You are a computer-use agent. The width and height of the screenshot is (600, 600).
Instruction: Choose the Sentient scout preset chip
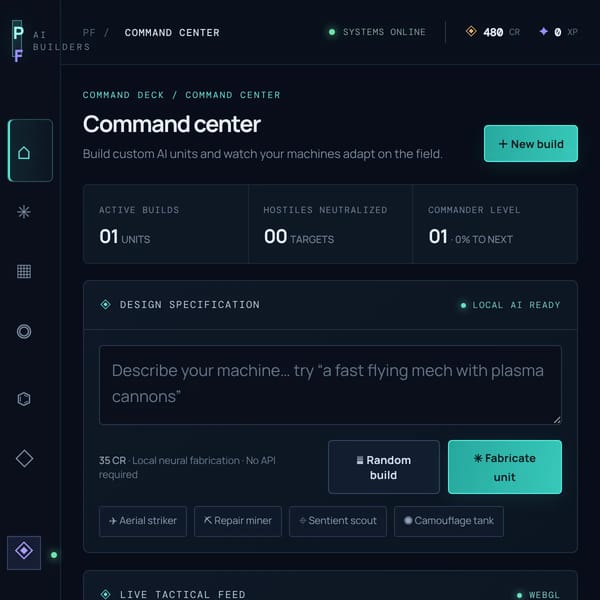338,521
